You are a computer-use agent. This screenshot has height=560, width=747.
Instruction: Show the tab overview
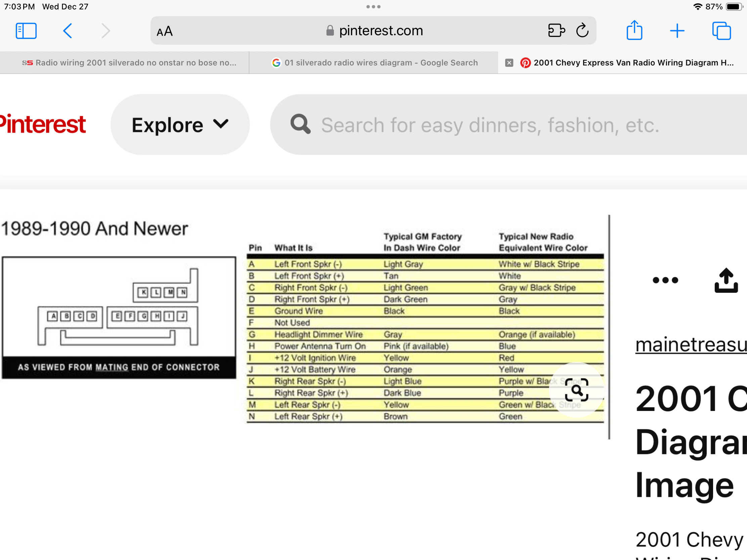coord(721,31)
